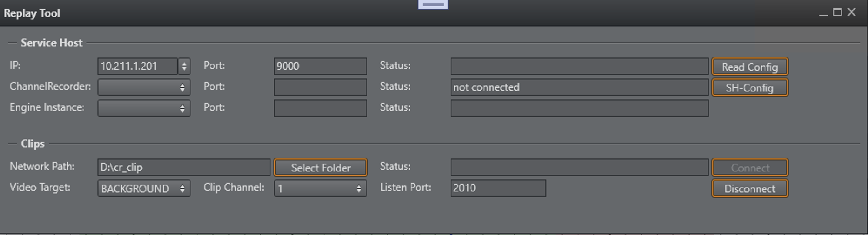
Task: Maximize the Replay Tool window
Action: 837,12
